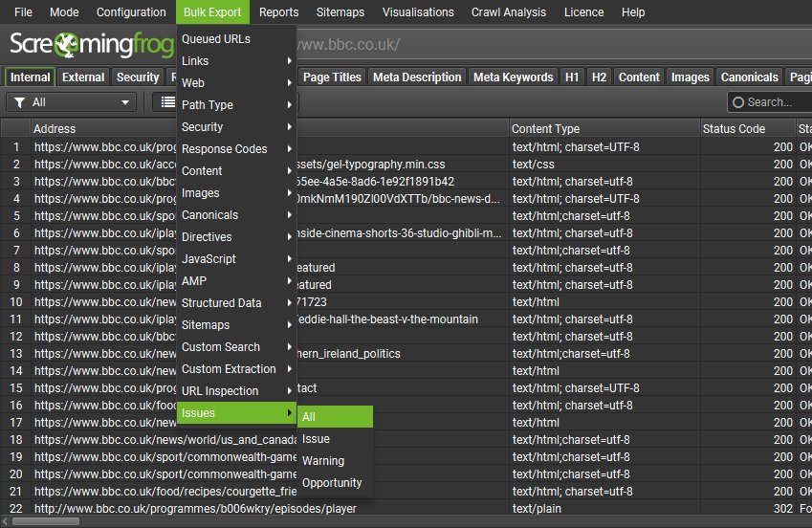Viewport: 812px width, 528px height.
Task: Click the Content Type column header
Action: coord(604,128)
